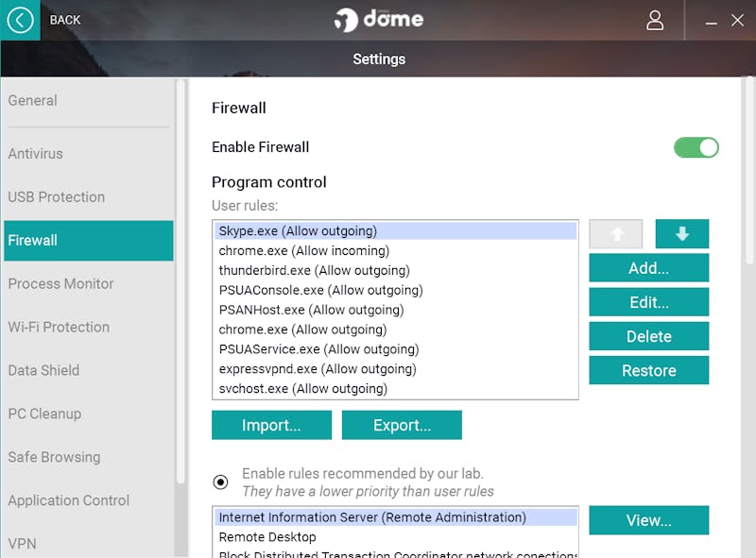Click the View... button
The image size is (756, 558).
(x=649, y=520)
